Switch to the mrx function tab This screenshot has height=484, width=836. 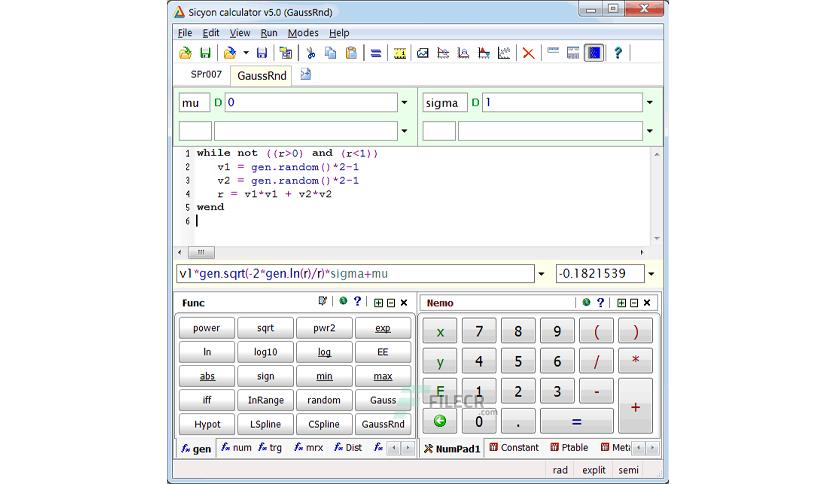coord(308,447)
